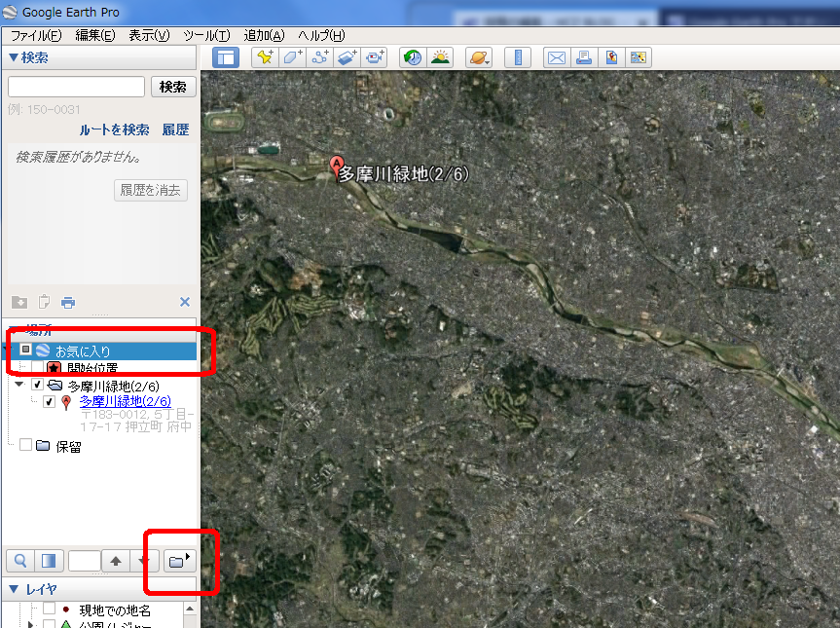Click the magnifier search places icon

20,561
